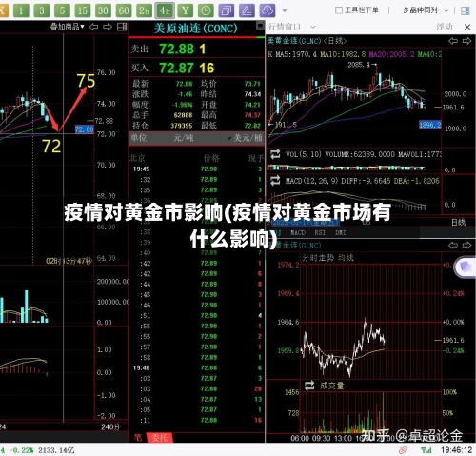Select MACD indicator tab
The width and height of the screenshot is (476, 456).
[298, 232]
